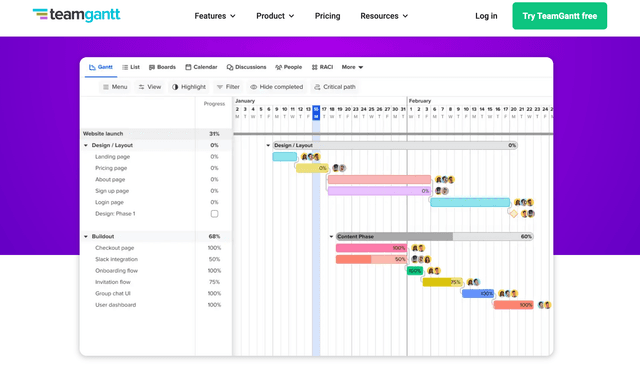
Task: Click assignee avatars beside Login page bar
Action: coord(524,202)
